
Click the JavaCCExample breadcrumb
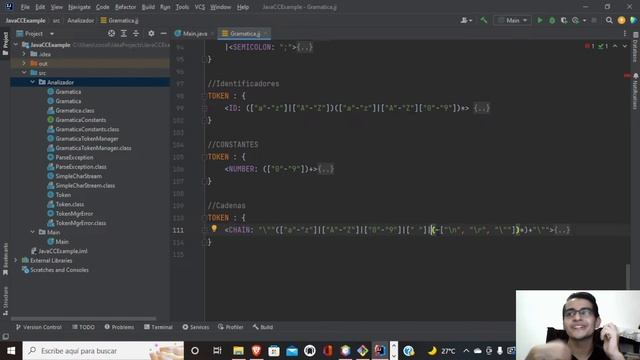25,20
